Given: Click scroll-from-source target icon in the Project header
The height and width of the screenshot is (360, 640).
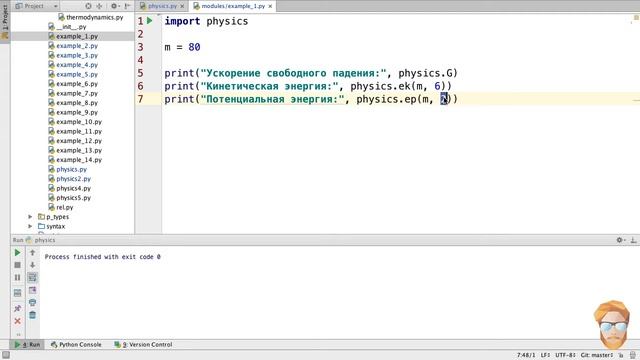Looking at the screenshot, I should [x=89, y=6].
